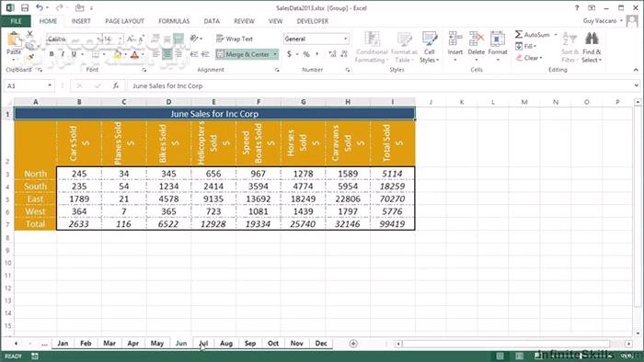Screen dimensions: 644x362
Task: Toggle Bottom Align vertical alignment
Action: [178, 39]
